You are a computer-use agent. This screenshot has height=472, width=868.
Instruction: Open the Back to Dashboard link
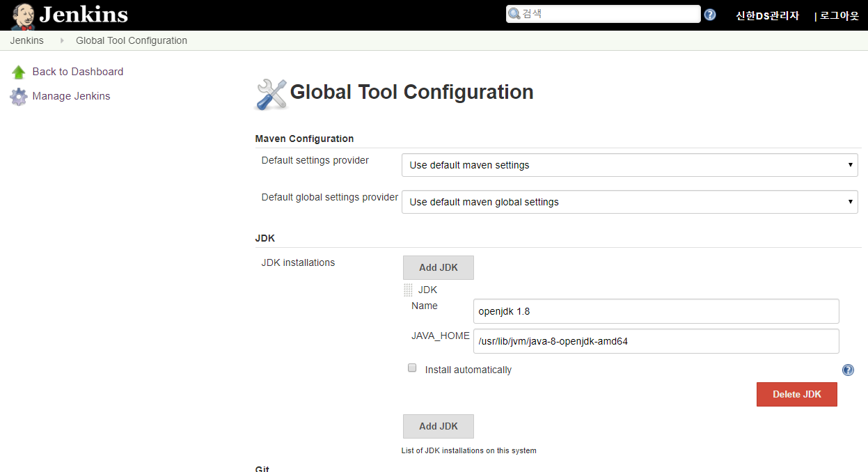[78, 72]
